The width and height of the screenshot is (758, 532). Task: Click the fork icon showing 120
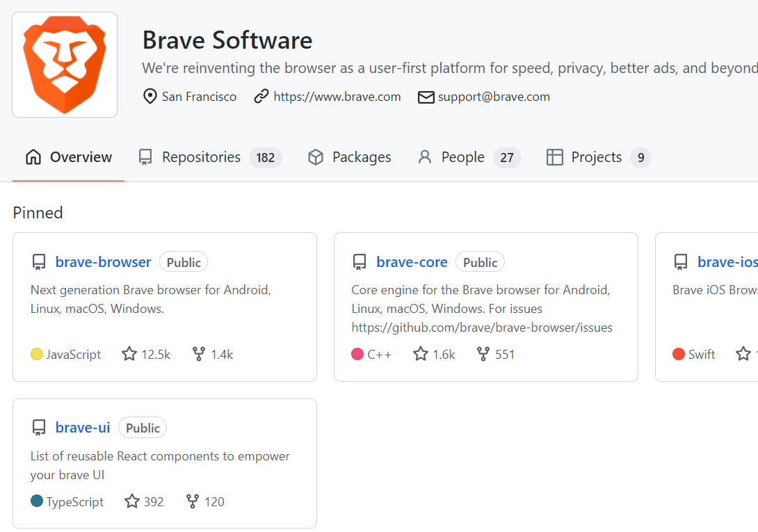pyautogui.click(x=193, y=501)
